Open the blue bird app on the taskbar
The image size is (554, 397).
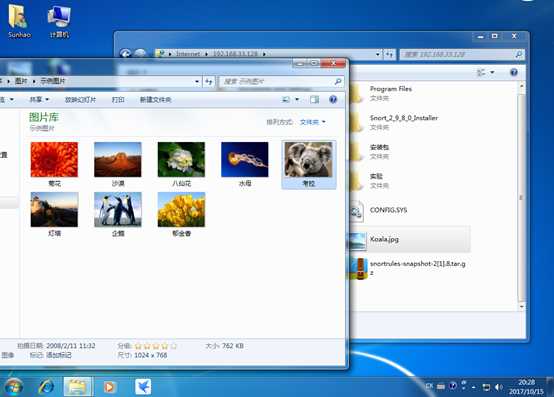tap(143, 387)
